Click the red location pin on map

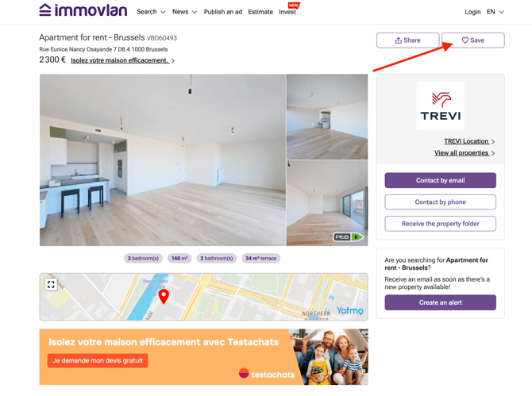164,297
